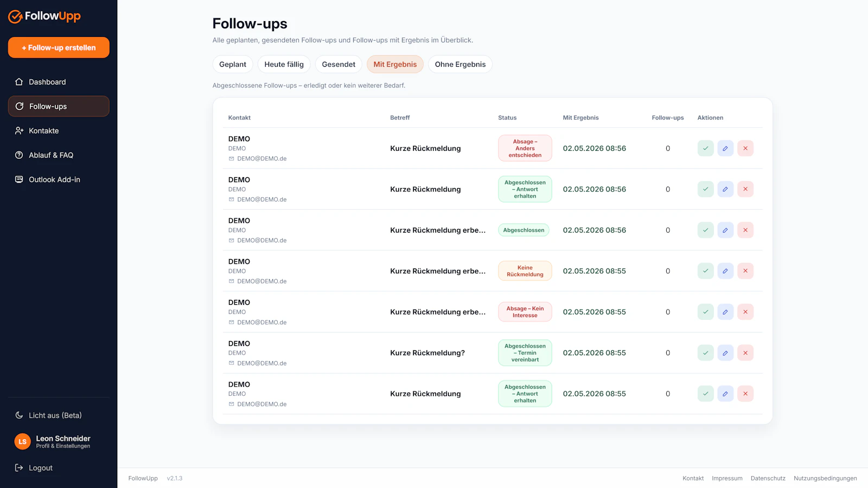Screen dimensions: 868x488
Task: Select the 'Mit Ergebnis' tab
Action: [x=395, y=64]
